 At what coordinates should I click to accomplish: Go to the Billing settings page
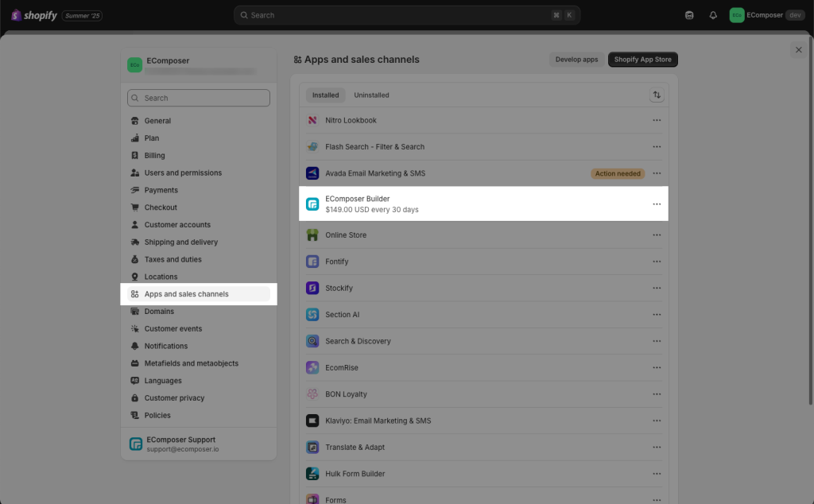[198, 156]
